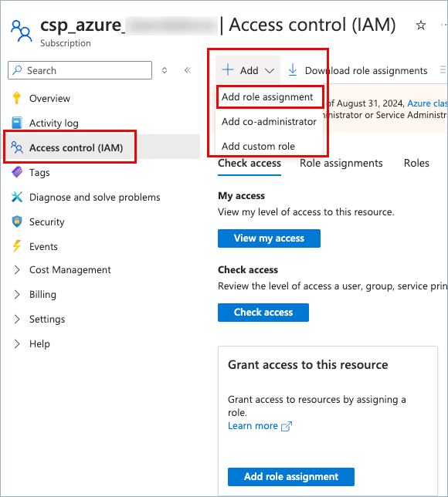Click the blue Check access button
The width and height of the screenshot is (448, 497).
[x=263, y=313]
